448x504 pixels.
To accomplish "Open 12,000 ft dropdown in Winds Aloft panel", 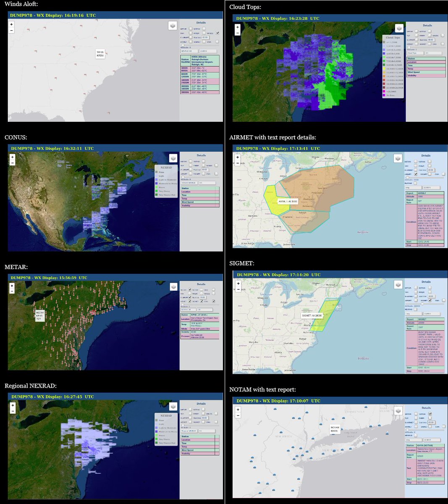I will click(x=208, y=51).
